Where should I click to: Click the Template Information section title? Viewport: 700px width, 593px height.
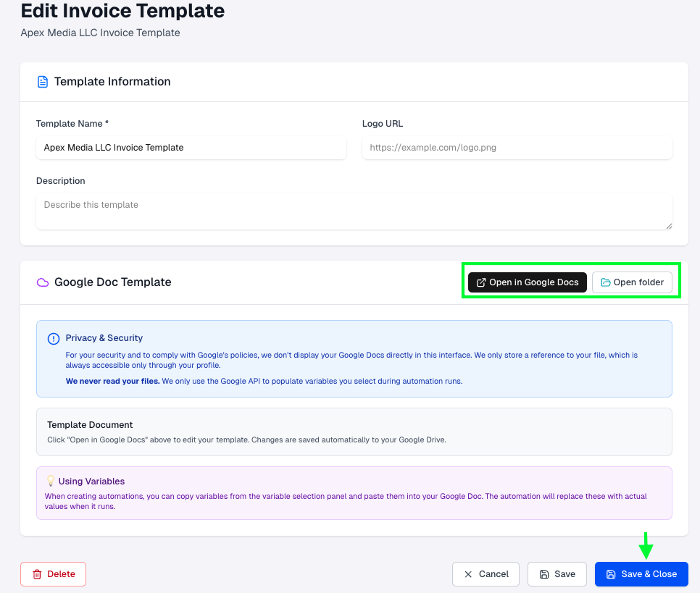click(112, 82)
